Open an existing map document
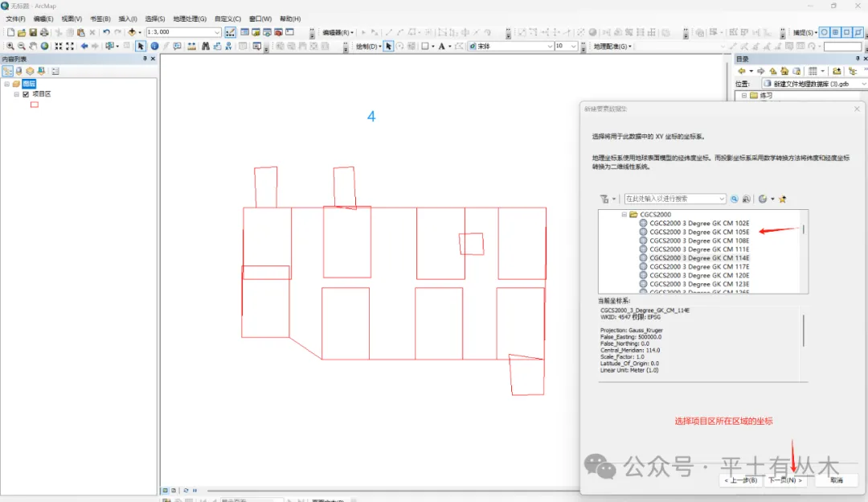The width and height of the screenshot is (868, 502). tap(22, 33)
